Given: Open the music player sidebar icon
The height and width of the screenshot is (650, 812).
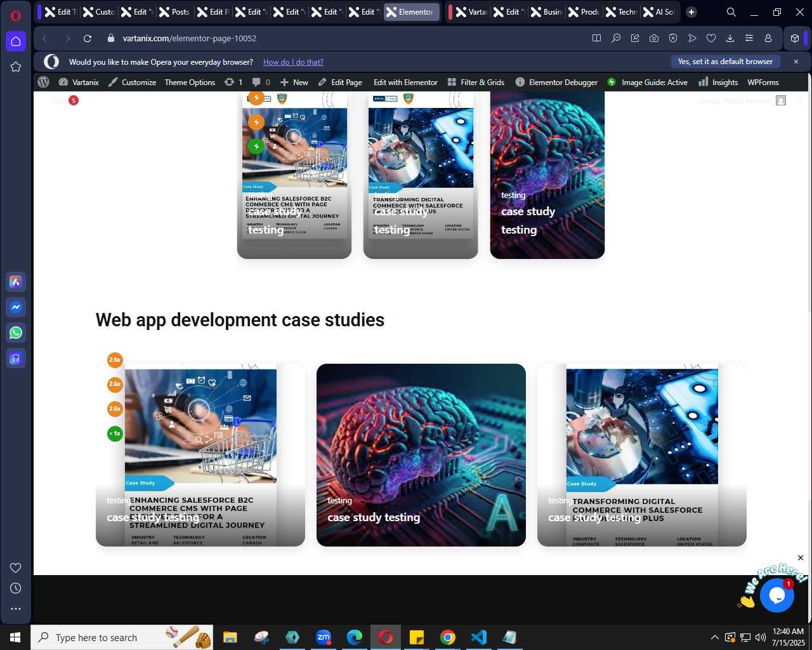Looking at the screenshot, I should pos(16,358).
